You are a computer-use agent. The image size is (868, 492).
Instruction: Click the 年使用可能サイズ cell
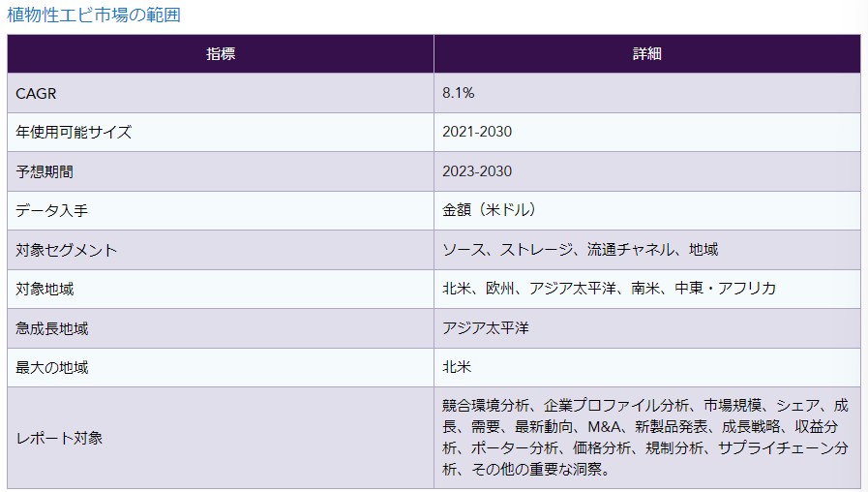click(221, 133)
